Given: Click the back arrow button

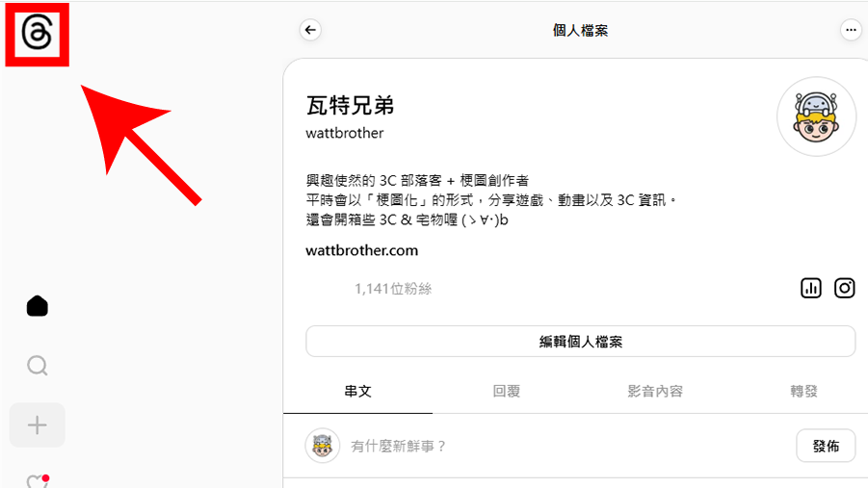Looking at the screenshot, I should [x=310, y=30].
